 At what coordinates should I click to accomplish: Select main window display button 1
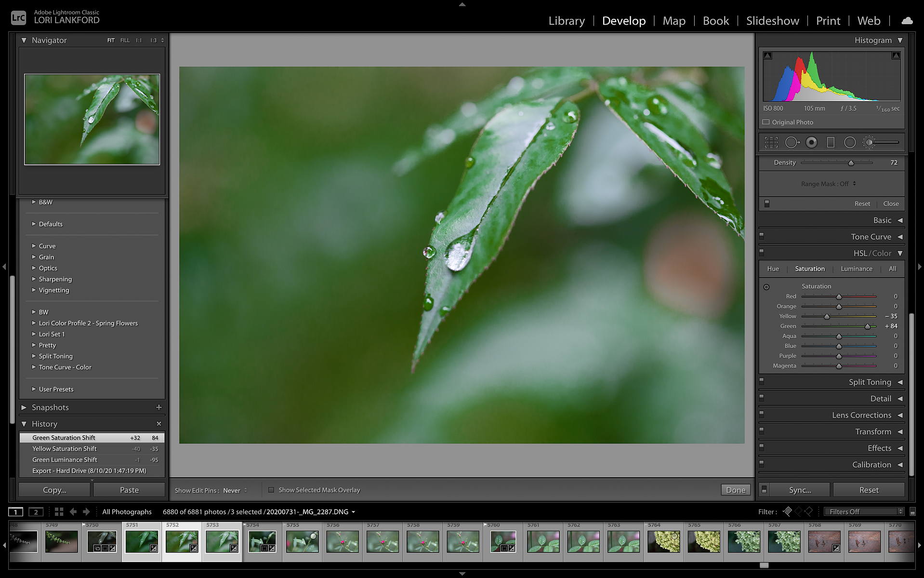(15, 512)
